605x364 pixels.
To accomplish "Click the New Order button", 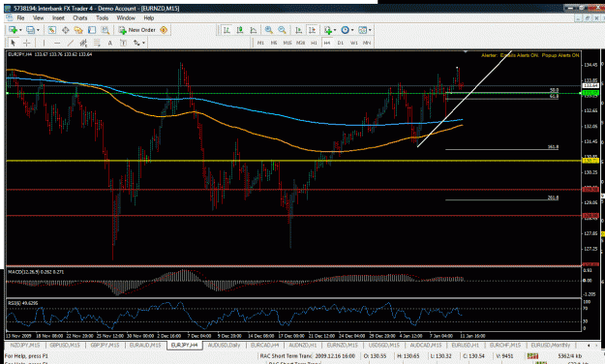I will point(137,30).
